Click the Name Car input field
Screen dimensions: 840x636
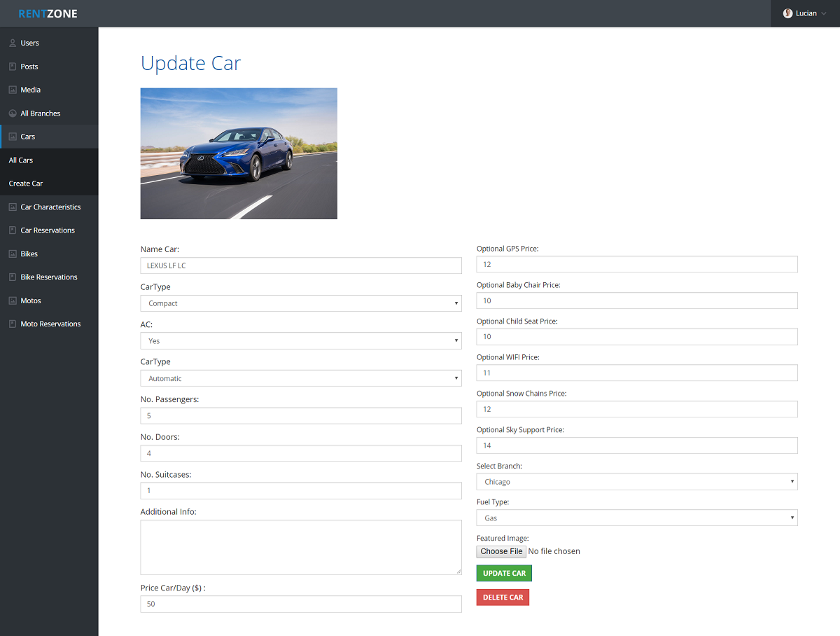(x=301, y=265)
